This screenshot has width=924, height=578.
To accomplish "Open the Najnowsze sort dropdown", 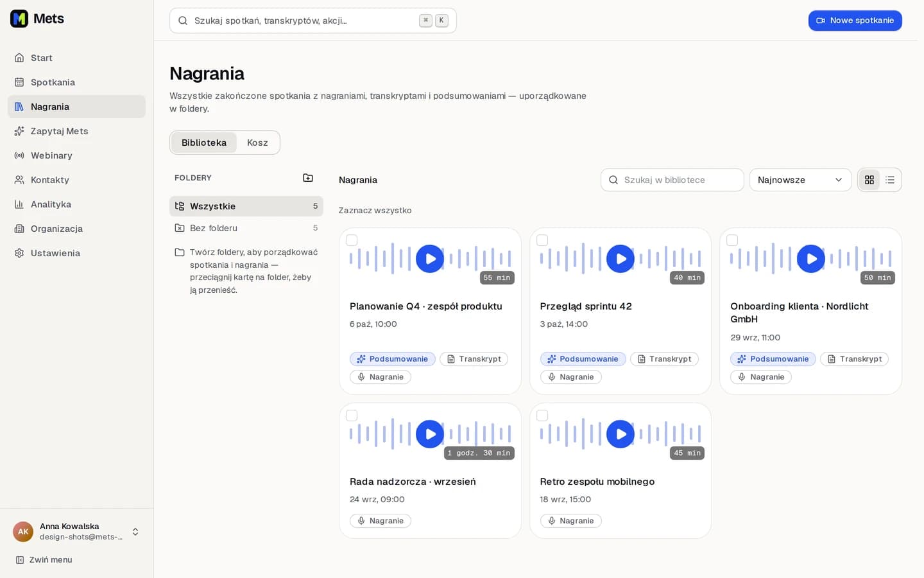I will coord(800,180).
